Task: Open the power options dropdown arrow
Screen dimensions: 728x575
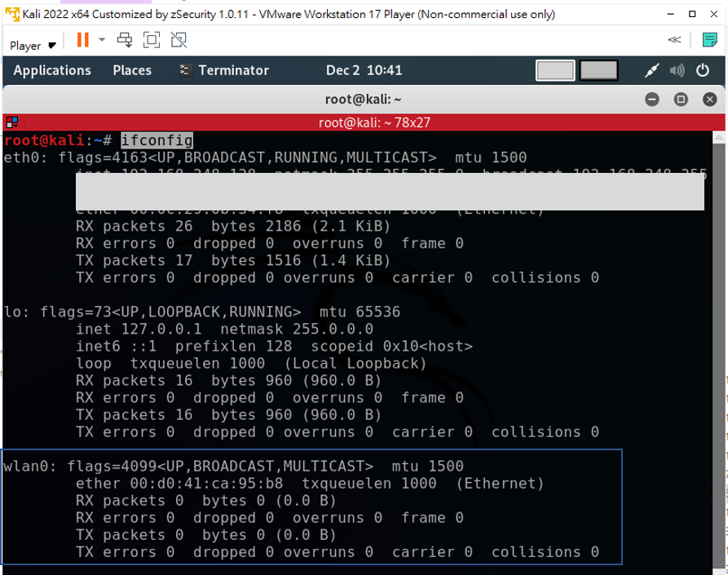Action: (x=102, y=40)
